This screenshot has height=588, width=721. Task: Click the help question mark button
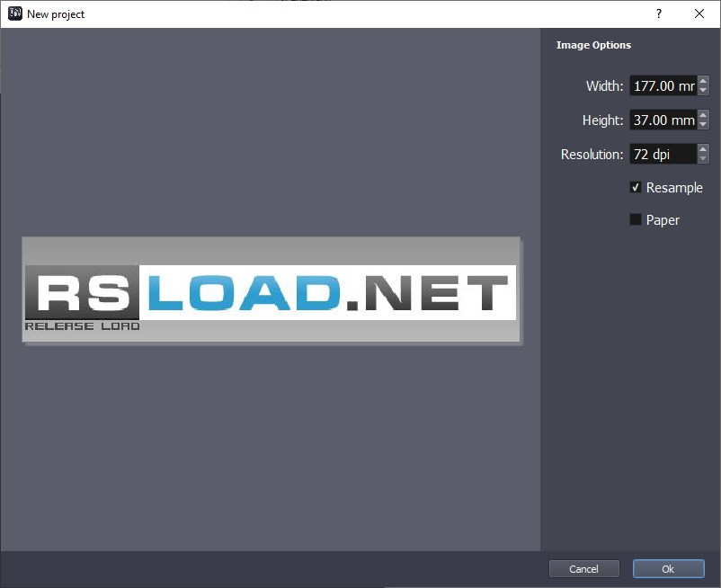(x=659, y=13)
